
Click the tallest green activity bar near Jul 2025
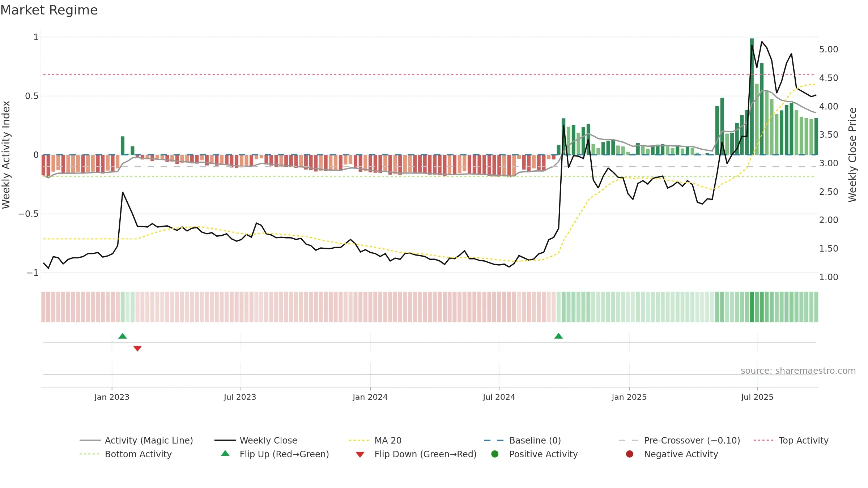click(x=752, y=97)
